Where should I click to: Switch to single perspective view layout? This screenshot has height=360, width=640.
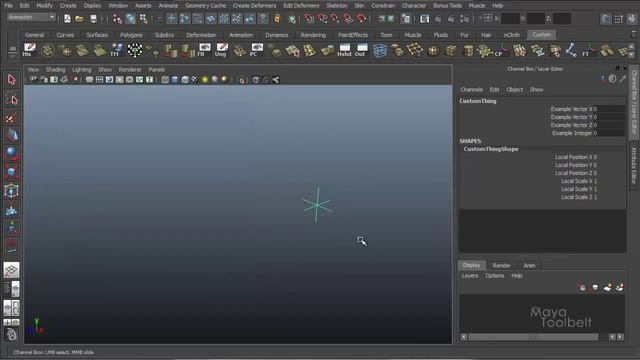click(x=11, y=270)
